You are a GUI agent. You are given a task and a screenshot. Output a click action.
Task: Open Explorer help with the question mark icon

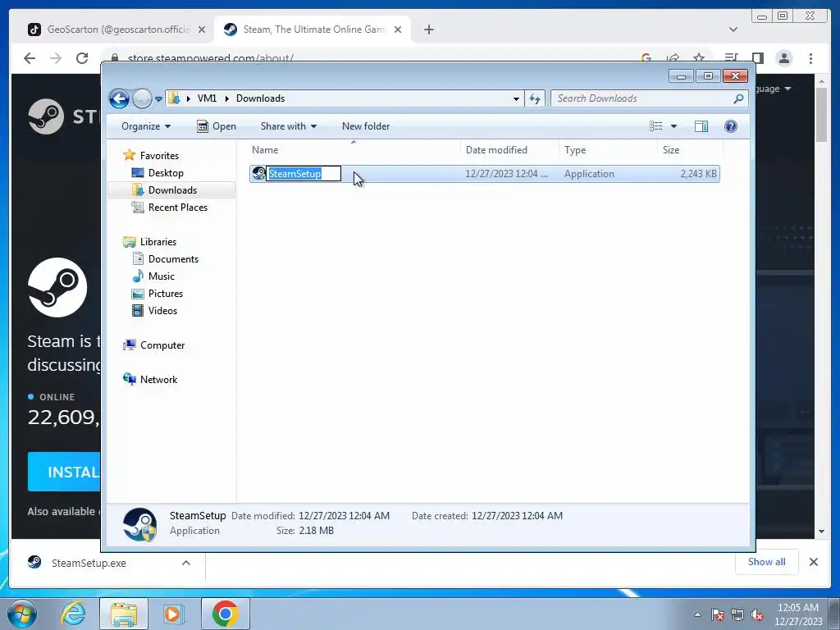[731, 126]
